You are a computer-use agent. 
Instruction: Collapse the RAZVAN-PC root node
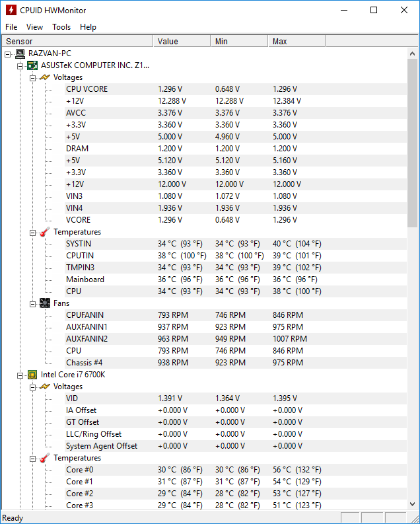click(8, 54)
